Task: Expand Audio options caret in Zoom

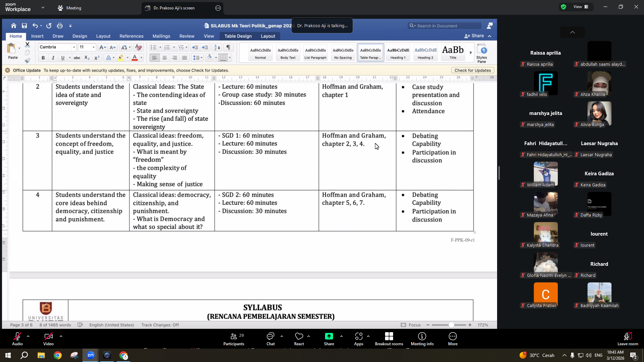Action: [28, 336]
